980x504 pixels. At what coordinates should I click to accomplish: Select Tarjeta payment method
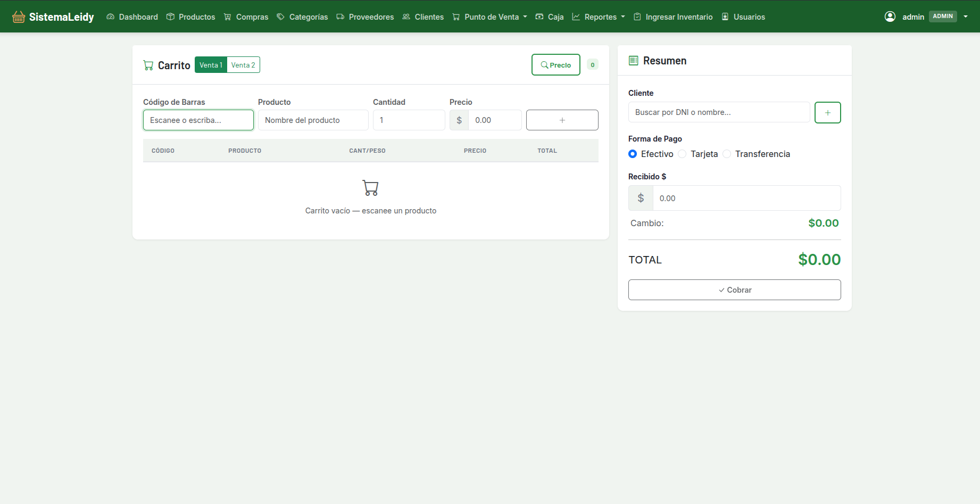[682, 154]
